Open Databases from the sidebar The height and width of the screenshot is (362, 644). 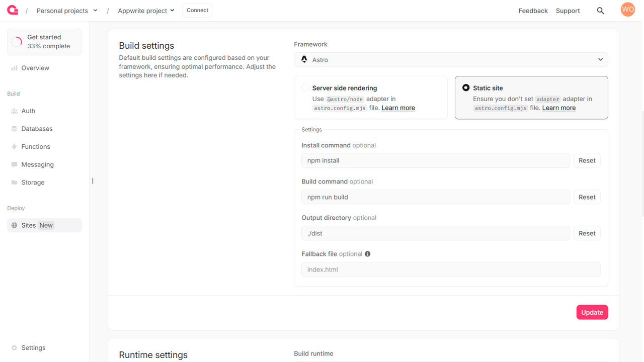point(37,129)
